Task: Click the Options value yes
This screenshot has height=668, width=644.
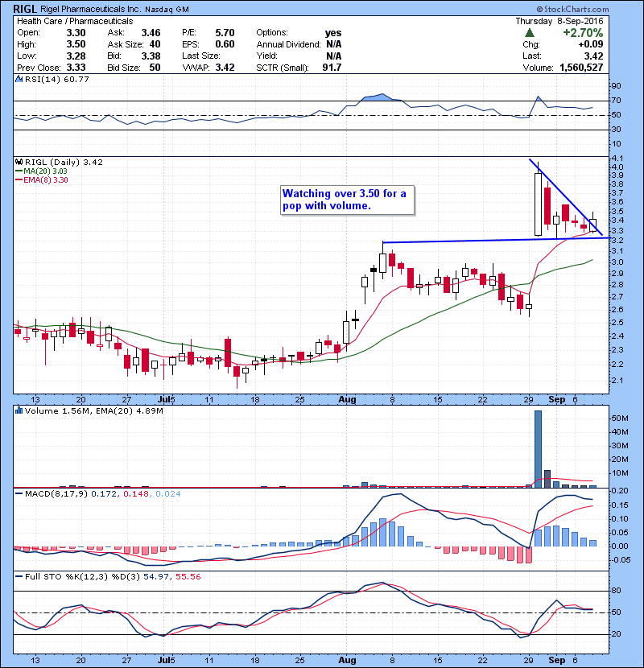Action: point(333,33)
